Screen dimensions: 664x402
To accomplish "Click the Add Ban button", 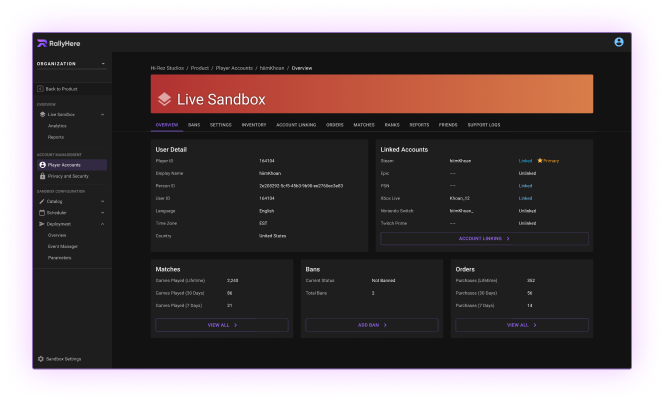I will point(371,325).
